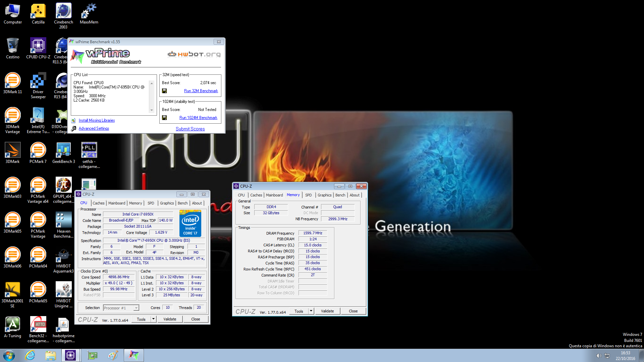Open the SPD tab in Memory CPU-Z window
The height and width of the screenshot is (362, 644).
click(308, 195)
